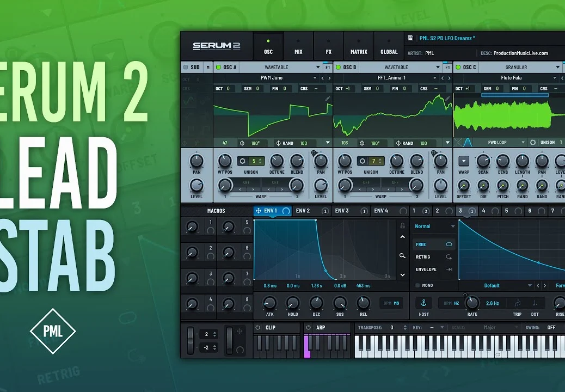565x392 pixels.
Task: Click the ENV 1 drag-to-assign move icon
Action: [x=259, y=211]
